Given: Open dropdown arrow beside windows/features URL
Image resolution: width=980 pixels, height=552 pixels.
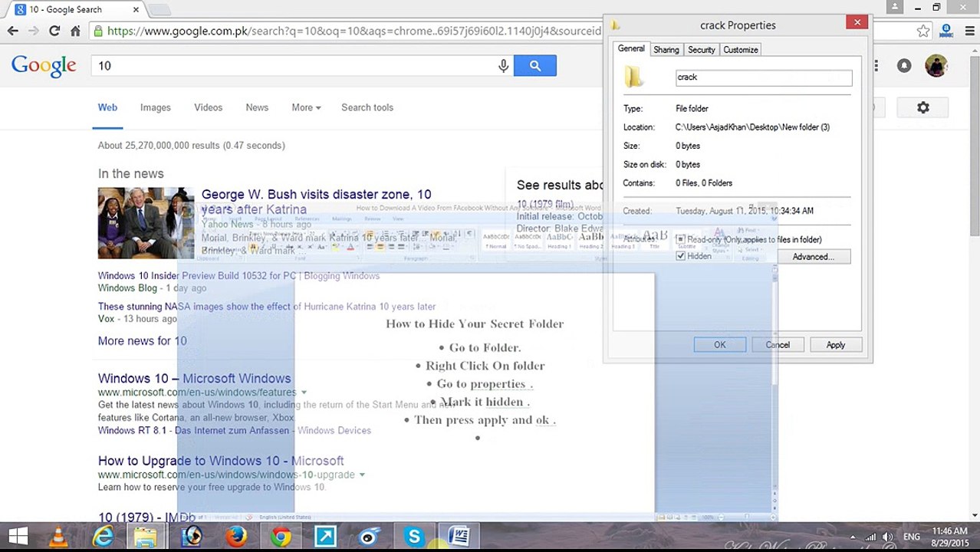Looking at the screenshot, I should 304,393.
